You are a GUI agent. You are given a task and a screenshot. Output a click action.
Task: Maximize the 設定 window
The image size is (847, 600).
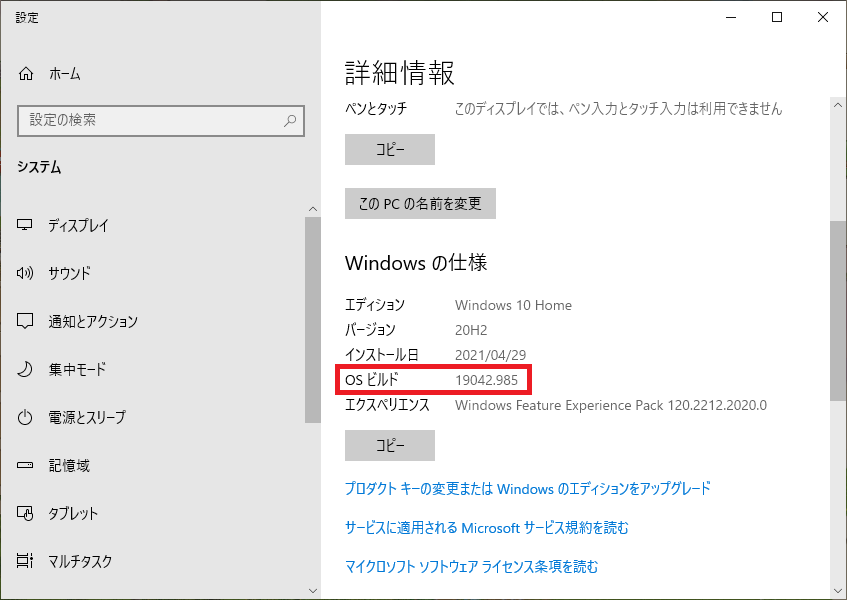coord(777,17)
